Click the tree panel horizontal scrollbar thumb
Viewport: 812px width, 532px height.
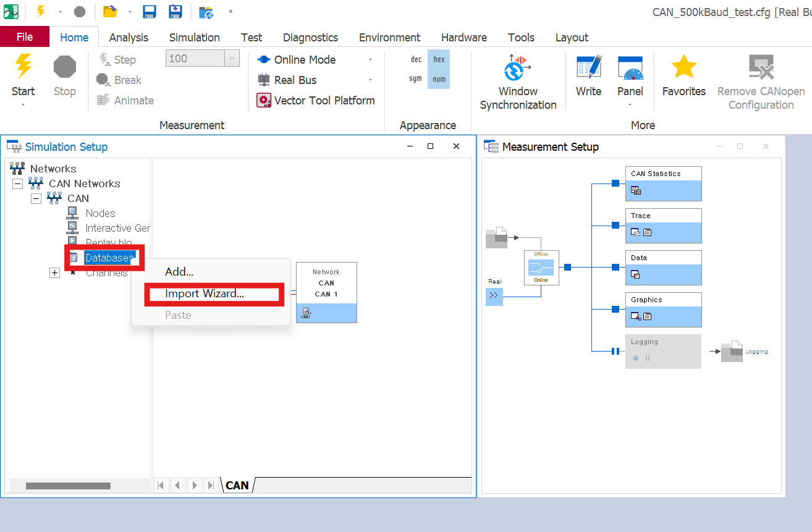(68, 486)
